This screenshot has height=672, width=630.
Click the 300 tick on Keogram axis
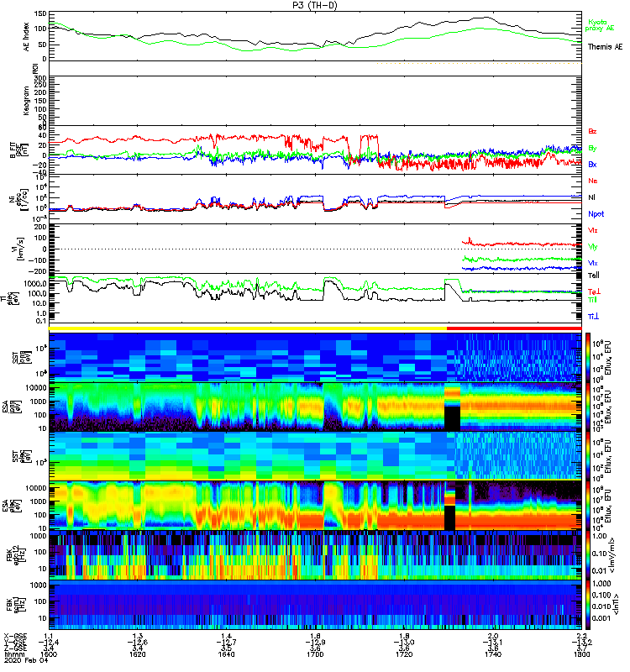(40, 78)
